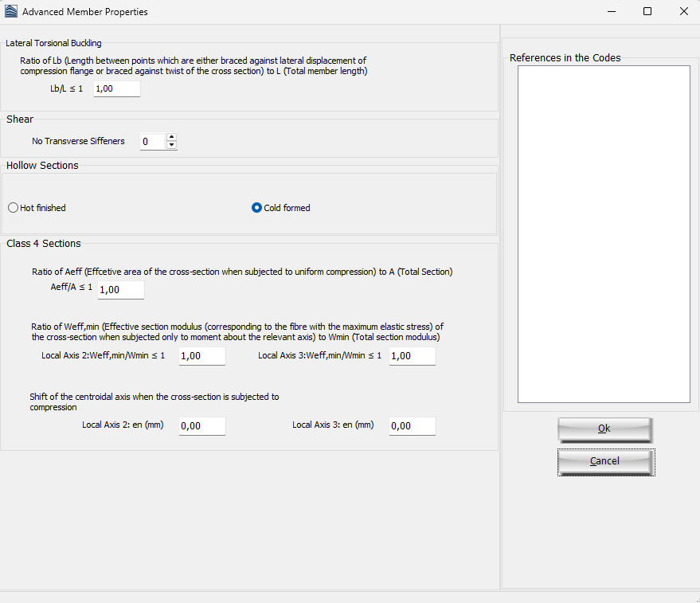The height and width of the screenshot is (603, 700).
Task: Focus the Local Axis 3 Weff,min/Wmin field
Action: coord(413,356)
